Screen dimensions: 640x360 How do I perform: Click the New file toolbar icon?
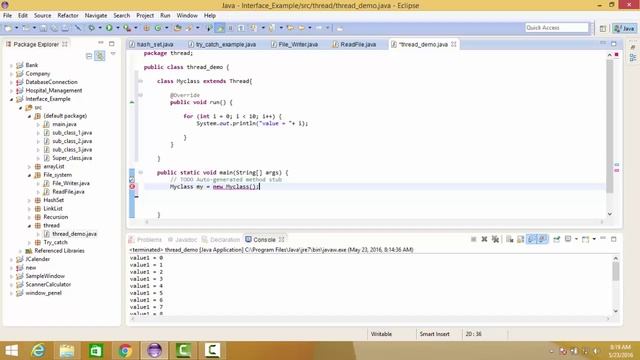tap(8, 28)
